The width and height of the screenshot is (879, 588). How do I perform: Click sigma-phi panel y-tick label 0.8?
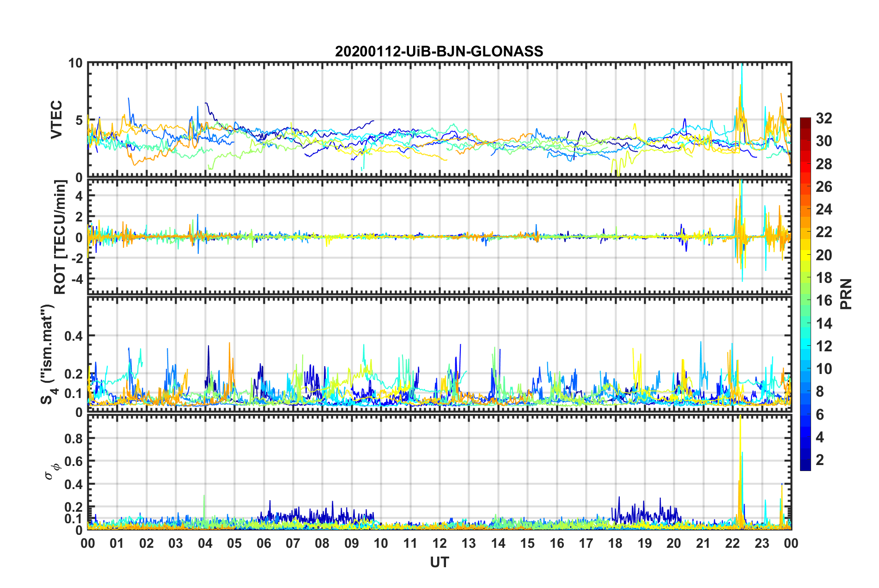74,438
